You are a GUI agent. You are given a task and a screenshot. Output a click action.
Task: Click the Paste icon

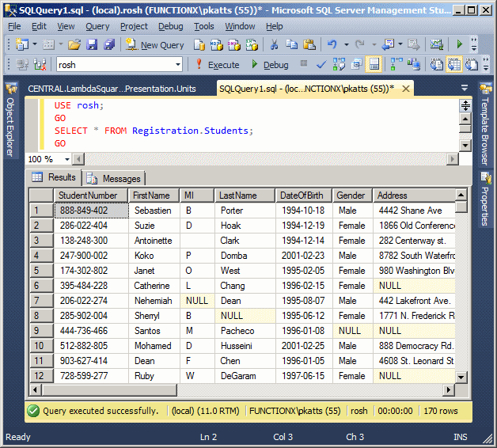pos(309,44)
